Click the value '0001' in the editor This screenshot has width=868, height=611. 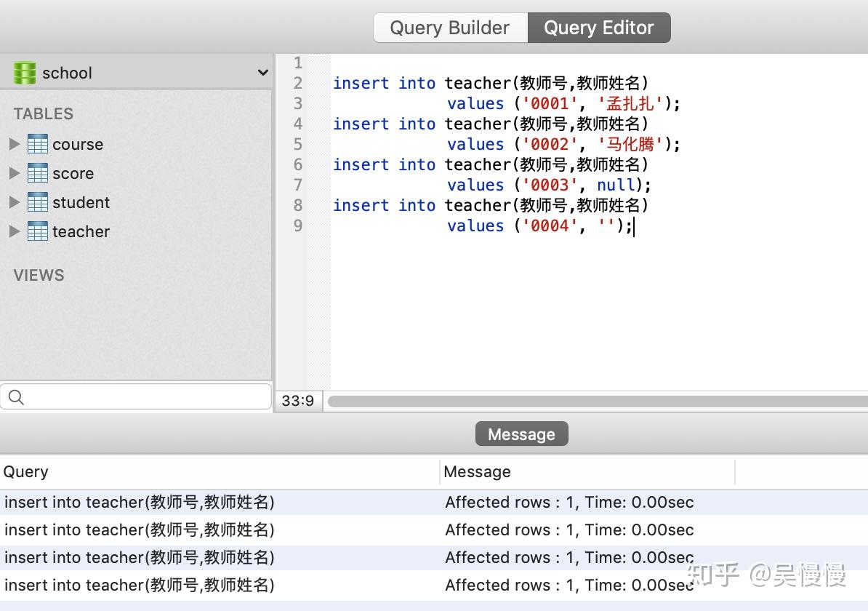(550, 103)
